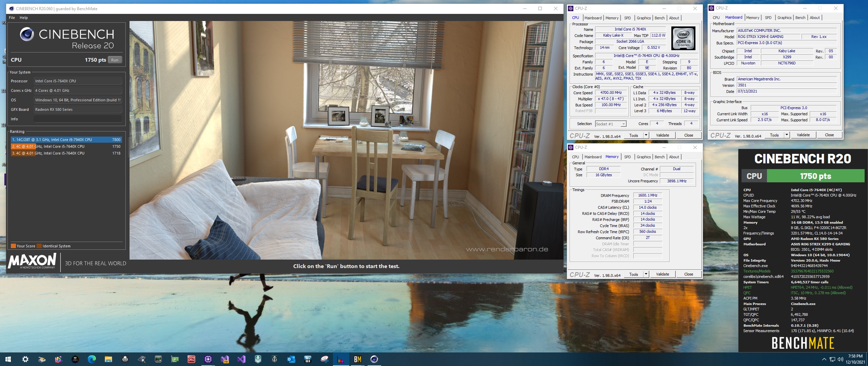Click Validate in CPU-Z CPU window
868x366 pixels.
click(663, 135)
